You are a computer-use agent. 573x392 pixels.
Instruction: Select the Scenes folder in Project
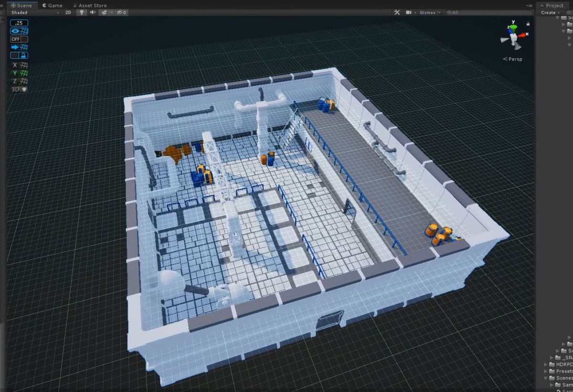pyautogui.click(x=561, y=378)
